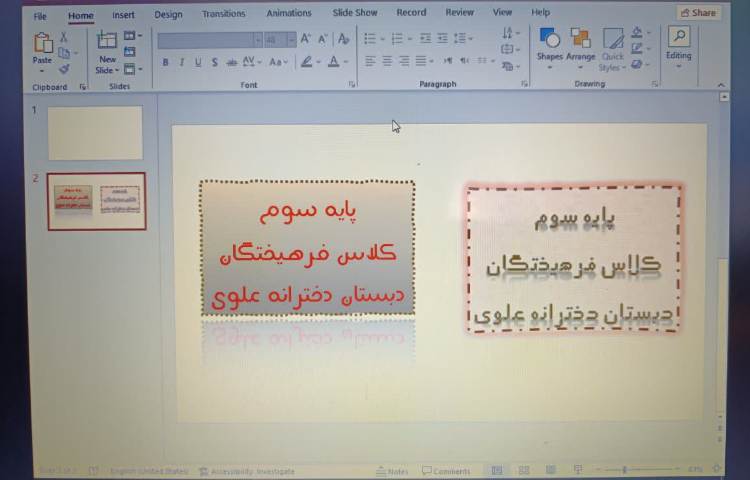
Task: Toggle Underline formatting
Action: coord(198,62)
